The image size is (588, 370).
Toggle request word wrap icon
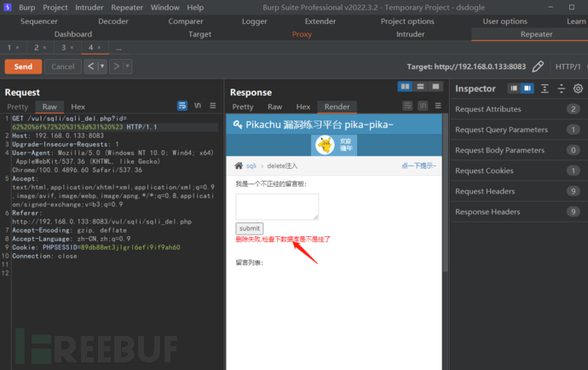click(182, 106)
